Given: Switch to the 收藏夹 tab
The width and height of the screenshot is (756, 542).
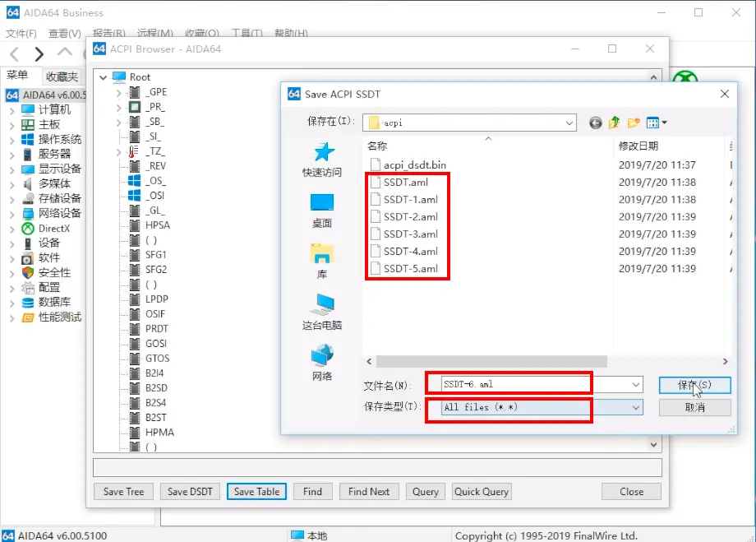Looking at the screenshot, I should [x=62, y=76].
